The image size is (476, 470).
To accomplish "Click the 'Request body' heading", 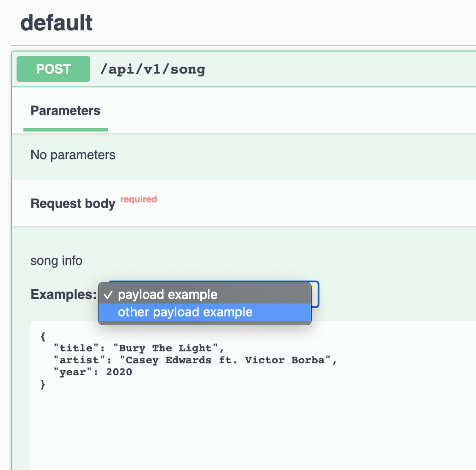I will click(73, 203).
